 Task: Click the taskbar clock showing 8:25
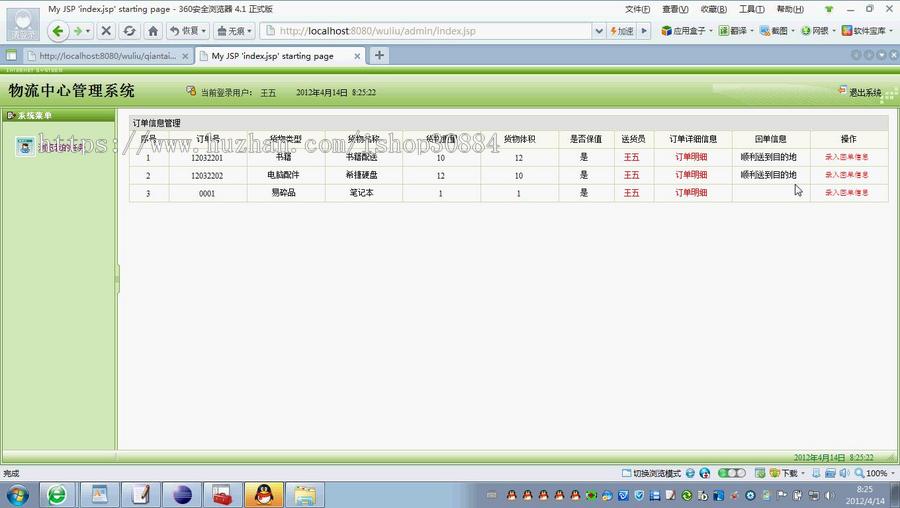tap(865, 495)
